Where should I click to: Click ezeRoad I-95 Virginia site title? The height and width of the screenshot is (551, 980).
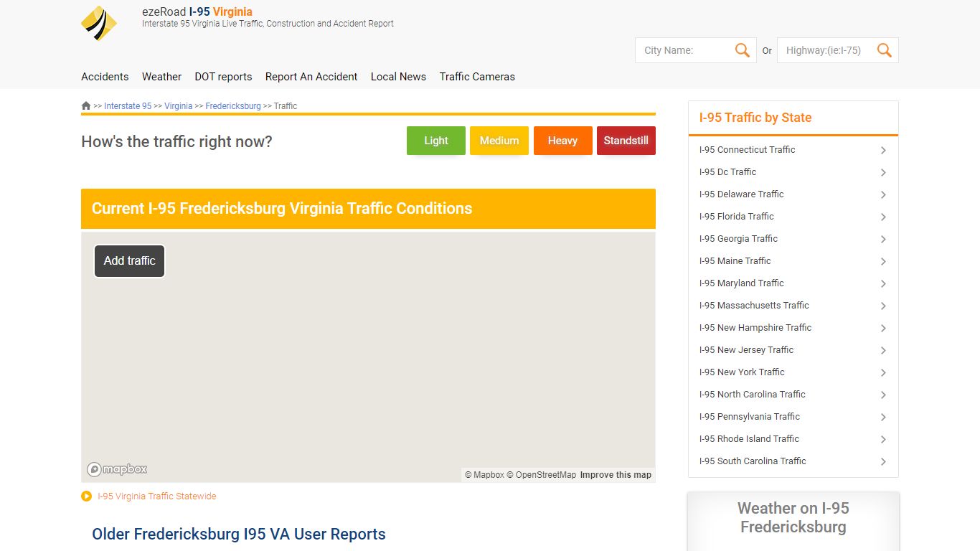197,11
